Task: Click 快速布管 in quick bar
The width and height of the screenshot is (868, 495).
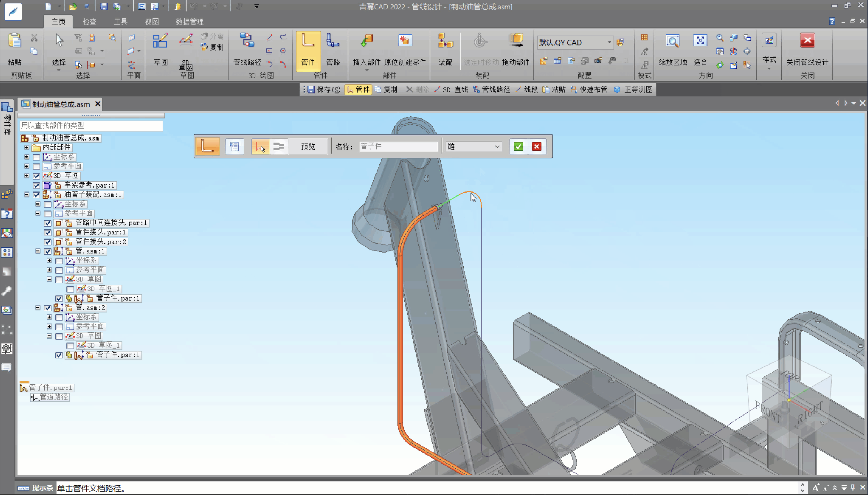Action: 589,90
